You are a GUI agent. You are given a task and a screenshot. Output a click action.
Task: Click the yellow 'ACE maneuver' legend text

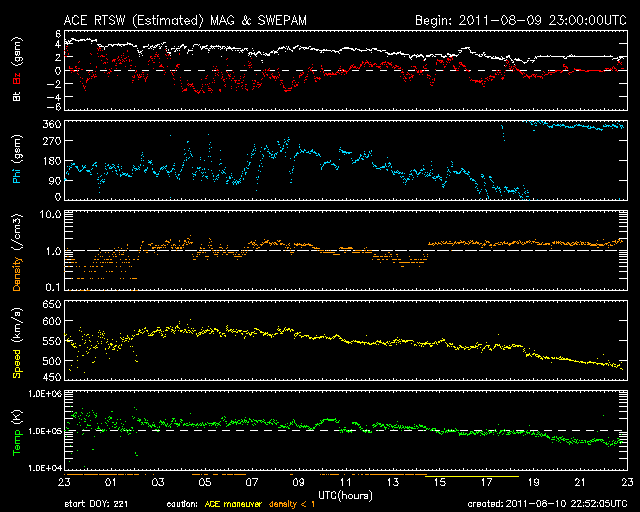233,504
